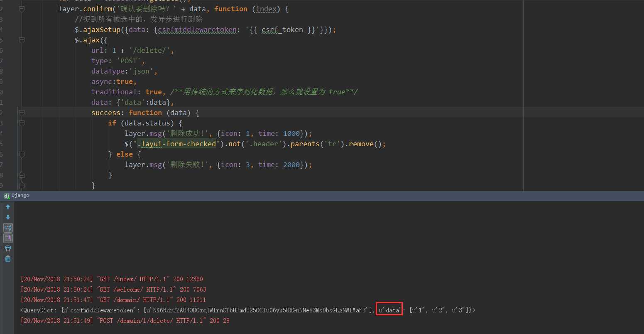Clear console with trash can icon
644x334 pixels.
[8, 259]
